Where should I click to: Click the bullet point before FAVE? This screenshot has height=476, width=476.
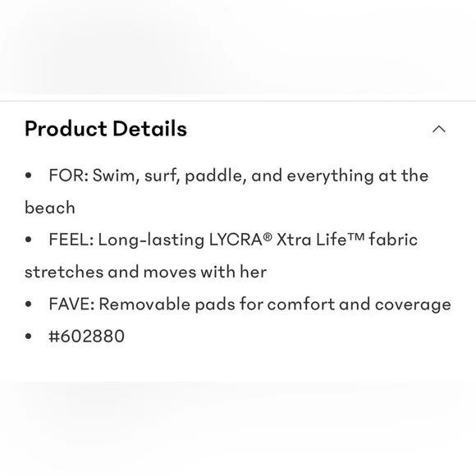[x=29, y=304]
